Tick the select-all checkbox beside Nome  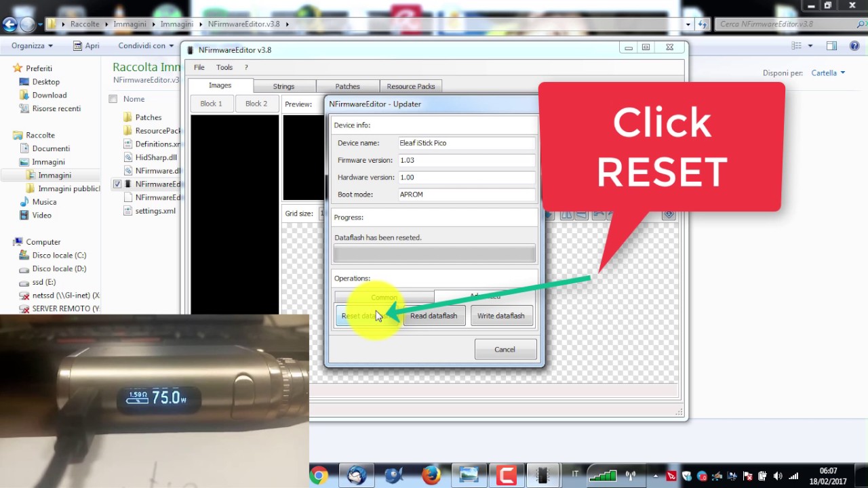coord(113,99)
